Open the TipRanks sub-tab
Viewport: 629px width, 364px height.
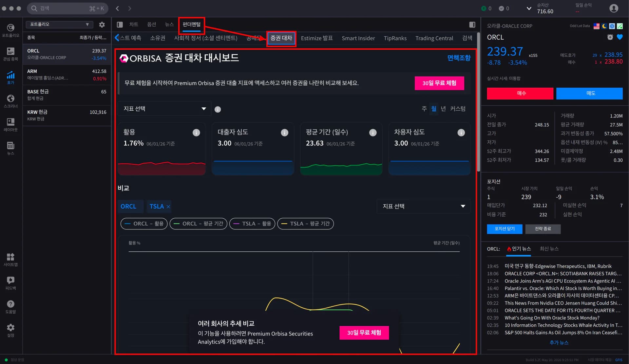click(395, 38)
